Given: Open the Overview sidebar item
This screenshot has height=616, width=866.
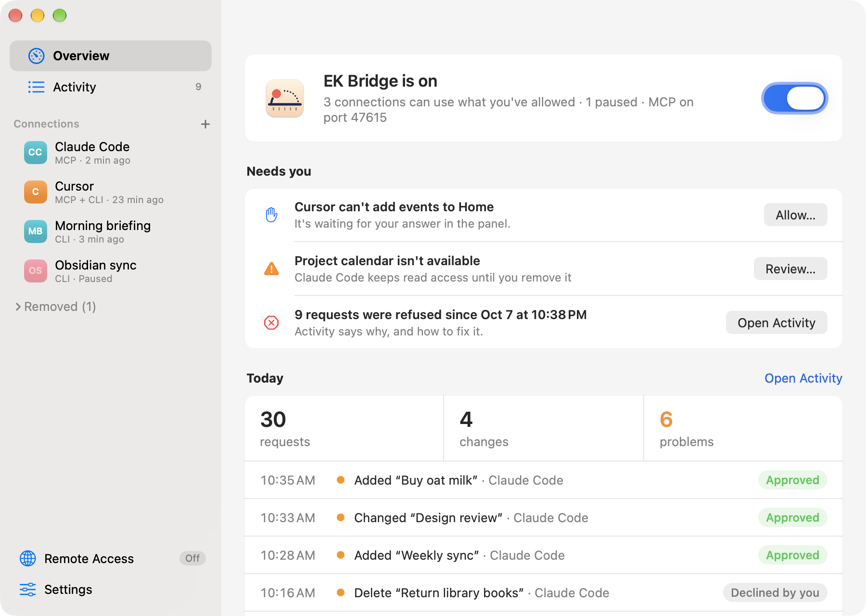Looking at the screenshot, I should pyautogui.click(x=111, y=56).
